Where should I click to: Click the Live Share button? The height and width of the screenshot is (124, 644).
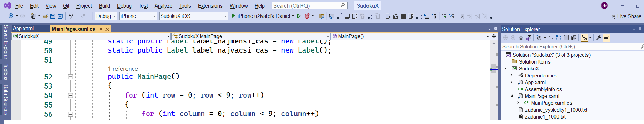click(626, 16)
